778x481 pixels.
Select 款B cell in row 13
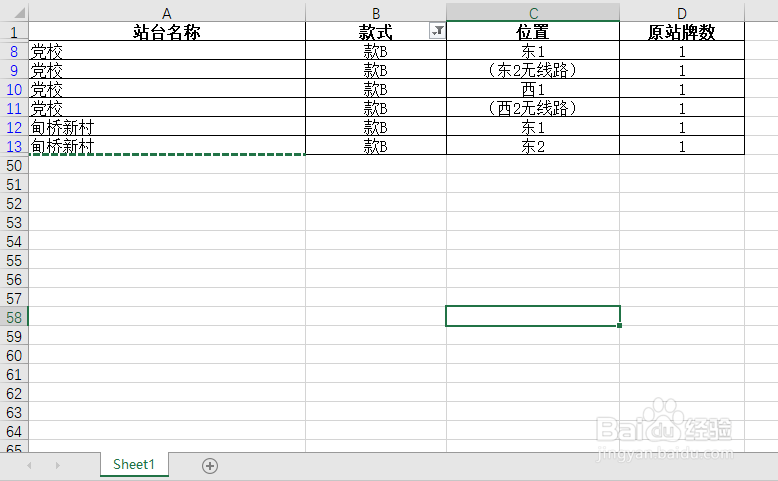click(376, 146)
